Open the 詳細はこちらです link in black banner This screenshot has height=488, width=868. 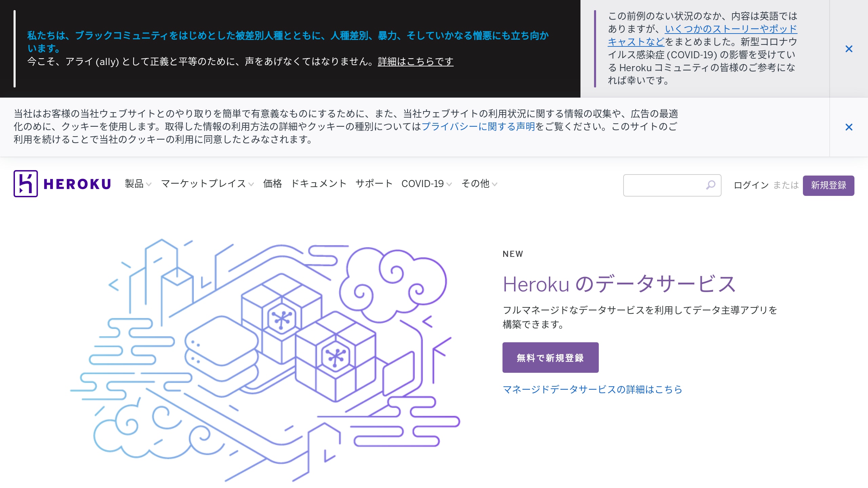pyautogui.click(x=415, y=62)
